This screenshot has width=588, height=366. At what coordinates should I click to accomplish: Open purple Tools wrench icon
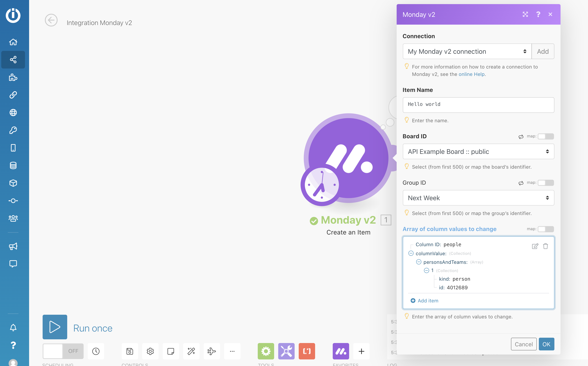coord(286,351)
